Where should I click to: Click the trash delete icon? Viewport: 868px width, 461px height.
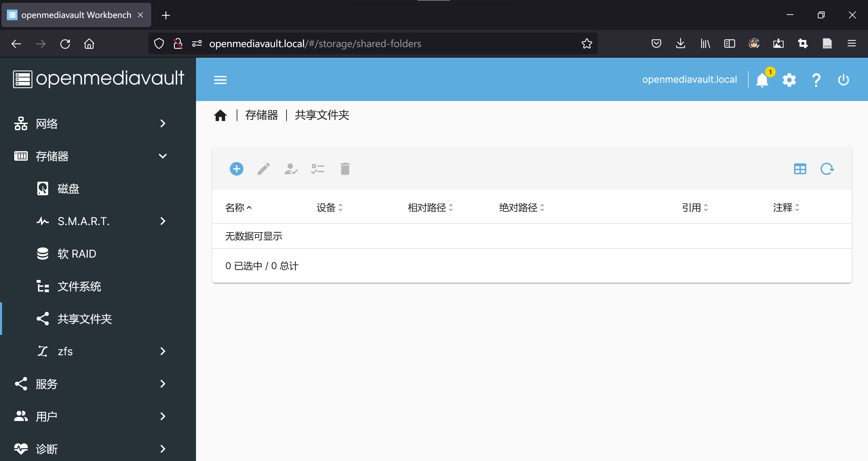click(345, 169)
